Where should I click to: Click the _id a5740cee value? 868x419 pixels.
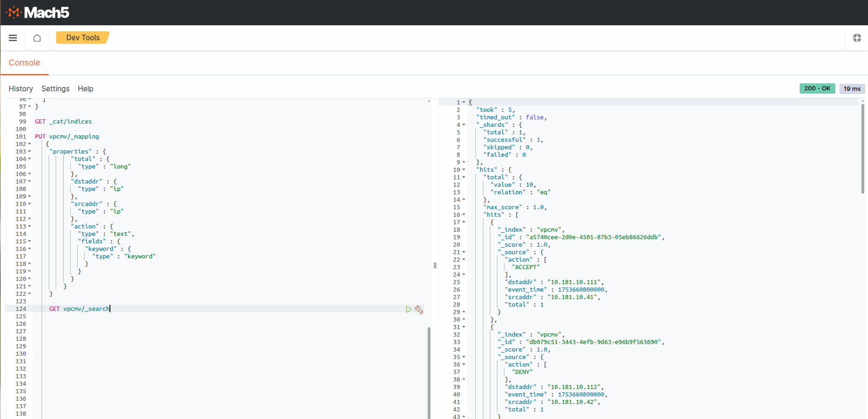click(593, 237)
